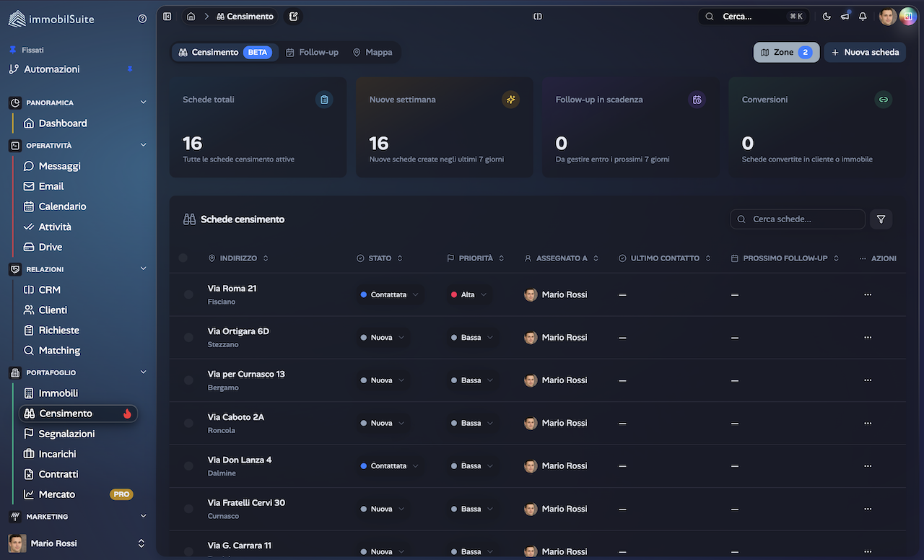This screenshot has width=924, height=560.
Task: Switch to dark mode moon icon
Action: 827,17
